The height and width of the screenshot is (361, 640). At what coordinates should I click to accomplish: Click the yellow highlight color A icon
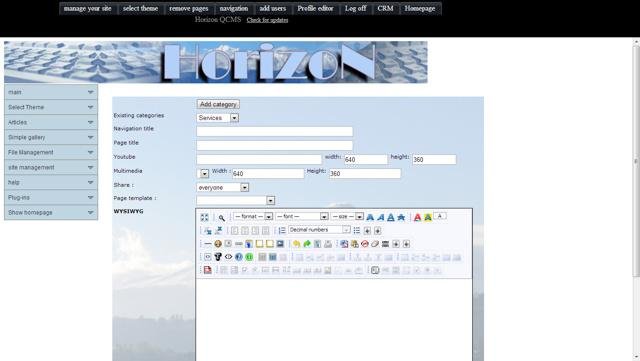click(x=428, y=217)
